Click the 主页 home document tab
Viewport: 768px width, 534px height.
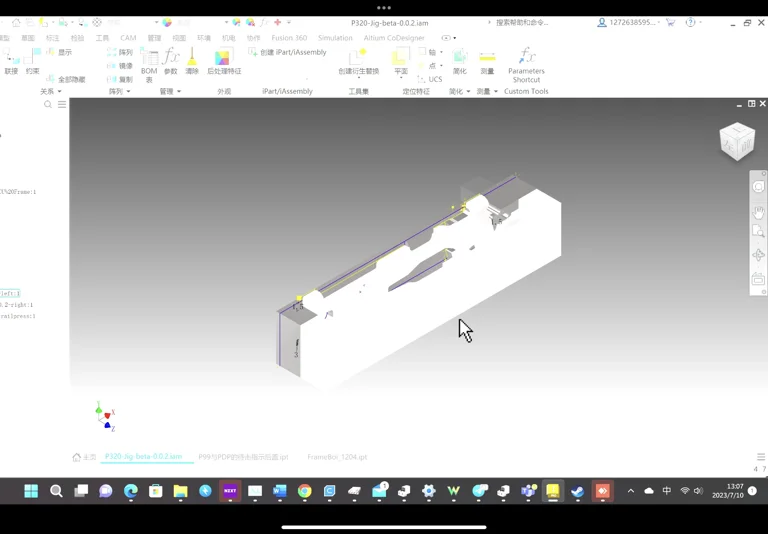point(84,457)
